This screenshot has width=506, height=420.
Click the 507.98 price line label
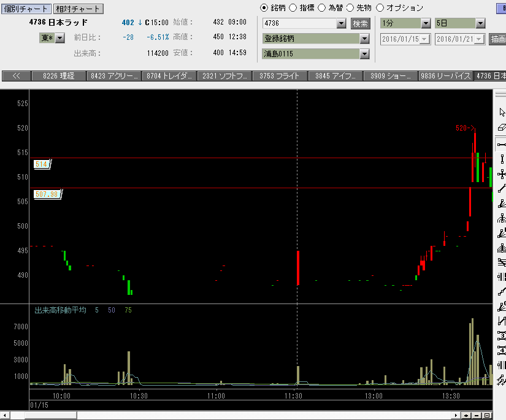click(x=47, y=194)
